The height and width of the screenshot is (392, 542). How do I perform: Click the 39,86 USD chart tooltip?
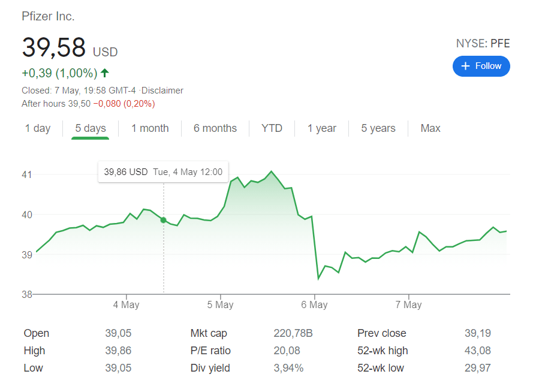pyautogui.click(x=163, y=172)
